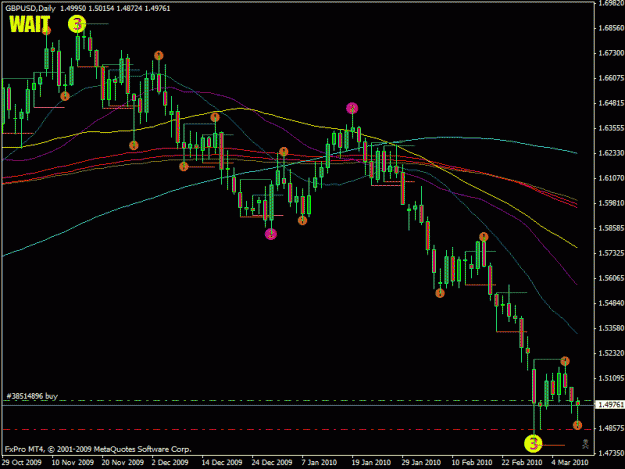Click the 1.57325 price axis label

tap(611, 253)
